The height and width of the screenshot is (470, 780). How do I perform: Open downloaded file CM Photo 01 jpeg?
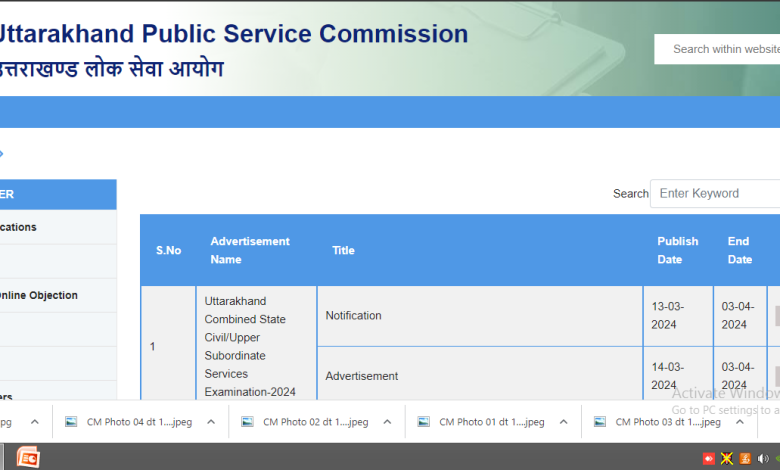491,422
